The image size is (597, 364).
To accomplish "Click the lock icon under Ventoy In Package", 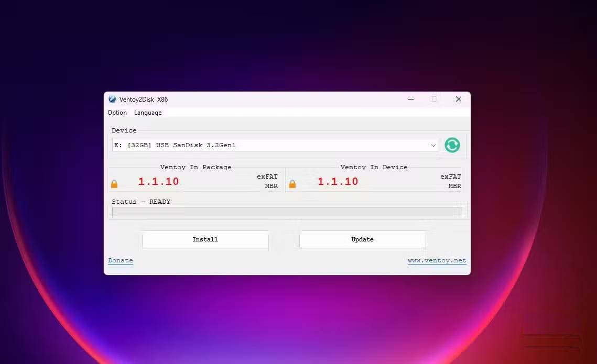I will point(114,184).
